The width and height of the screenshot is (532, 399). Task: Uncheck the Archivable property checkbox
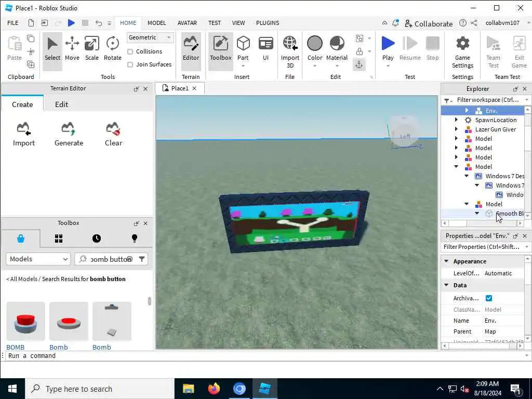pos(488,298)
